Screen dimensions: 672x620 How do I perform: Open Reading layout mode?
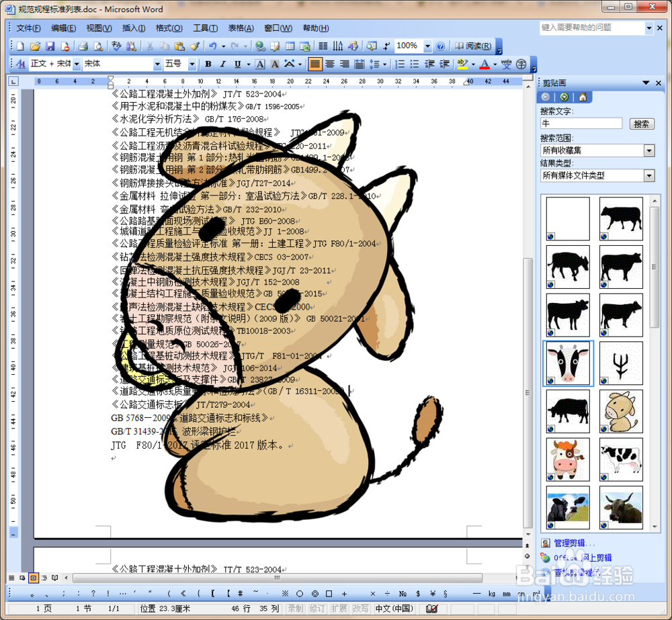pos(472,46)
